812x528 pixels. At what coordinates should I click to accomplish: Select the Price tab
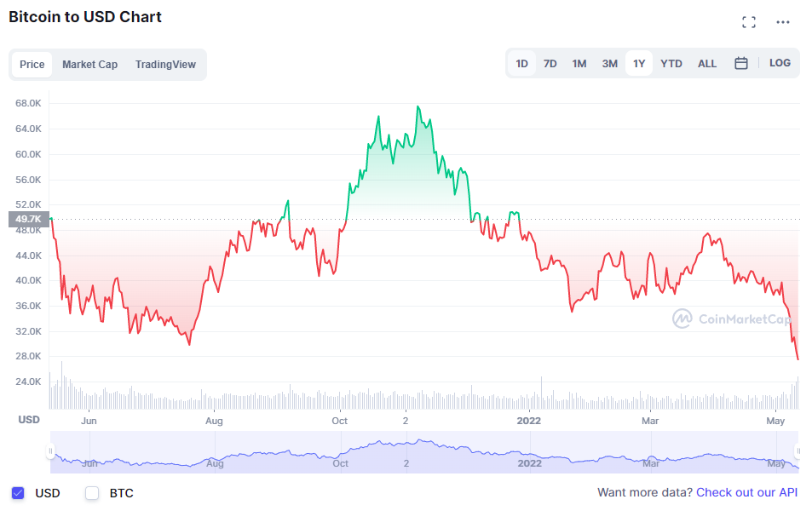(32, 64)
